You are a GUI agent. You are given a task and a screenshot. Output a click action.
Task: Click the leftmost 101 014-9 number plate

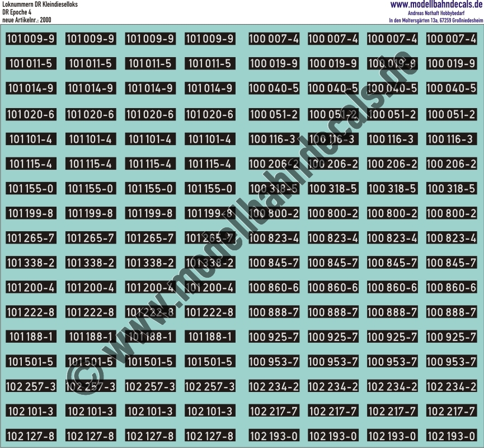(31, 88)
